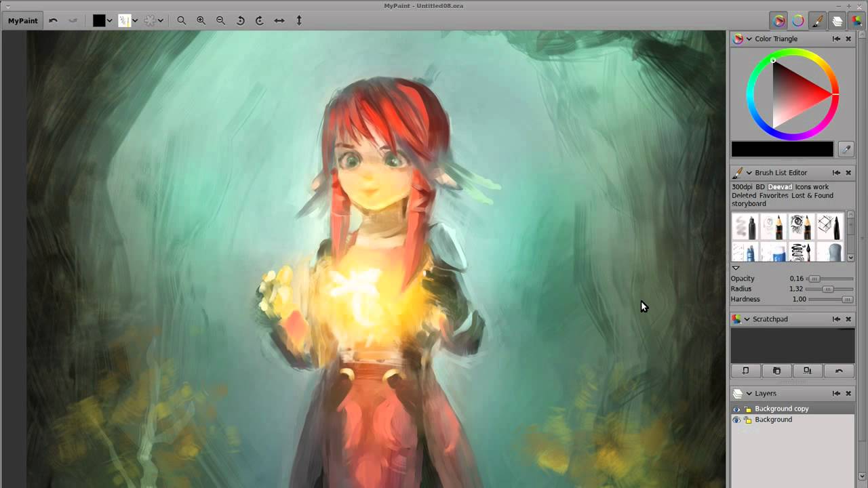Select the storyboard brush group
Viewport: 868px width, 488px height.
[x=749, y=203]
